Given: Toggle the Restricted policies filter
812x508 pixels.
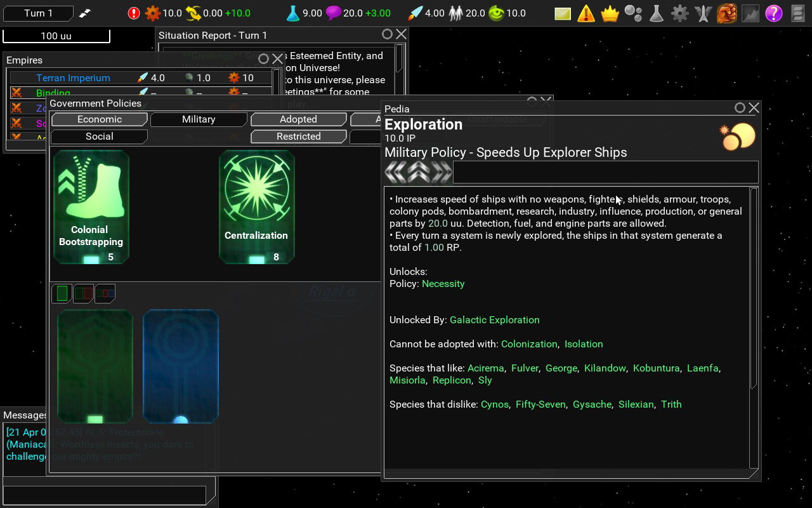Looking at the screenshot, I should (298, 137).
